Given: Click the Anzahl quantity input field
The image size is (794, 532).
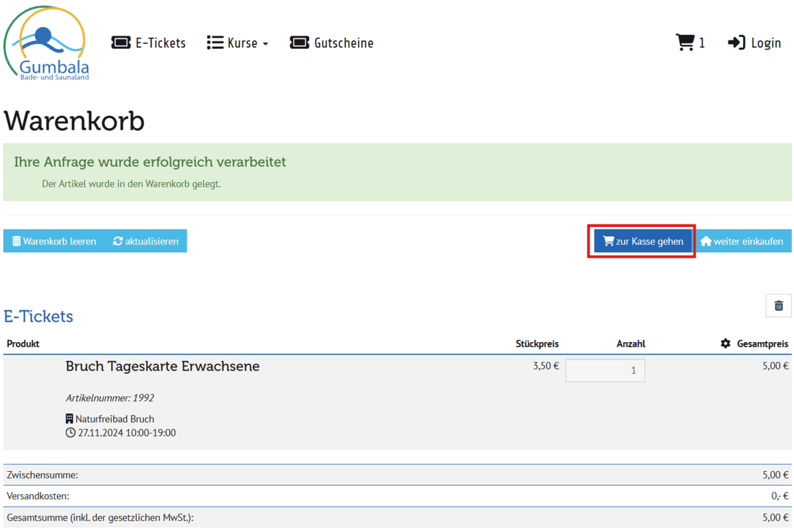Looking at the screenshot, I should (x=605, y=371).
